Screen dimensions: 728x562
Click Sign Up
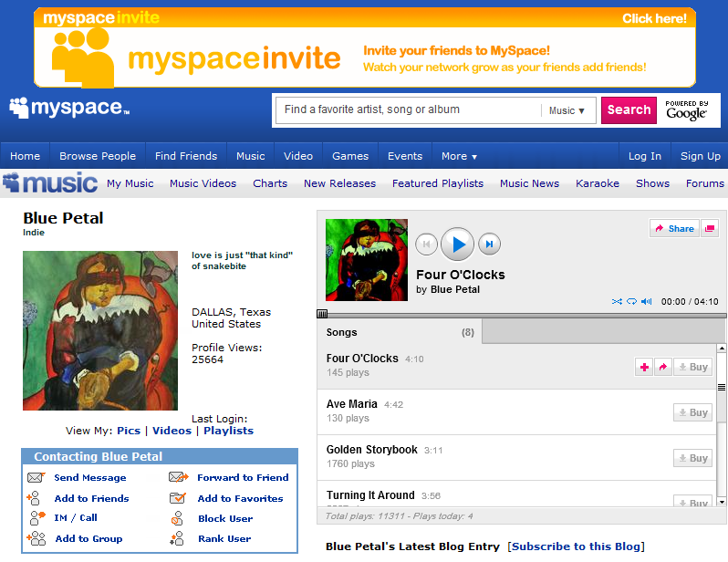click(x=700, y=156)
